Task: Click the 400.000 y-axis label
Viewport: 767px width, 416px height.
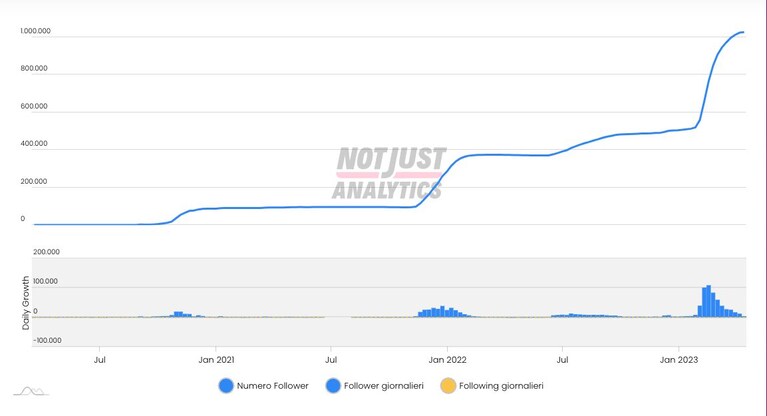Action: click(34, 143)
